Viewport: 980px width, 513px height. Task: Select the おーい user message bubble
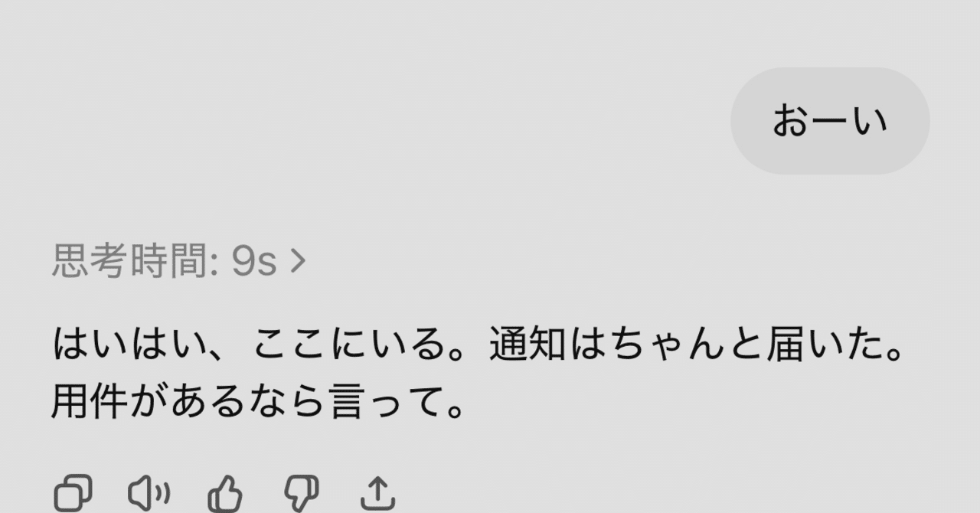point(830,121)
